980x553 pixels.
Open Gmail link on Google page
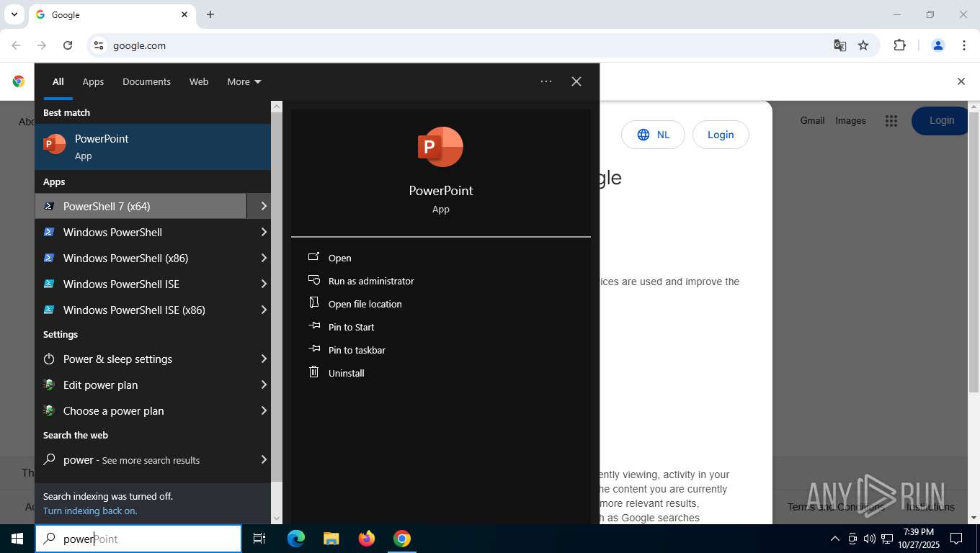pyautogui.click(x=812, y=120)
